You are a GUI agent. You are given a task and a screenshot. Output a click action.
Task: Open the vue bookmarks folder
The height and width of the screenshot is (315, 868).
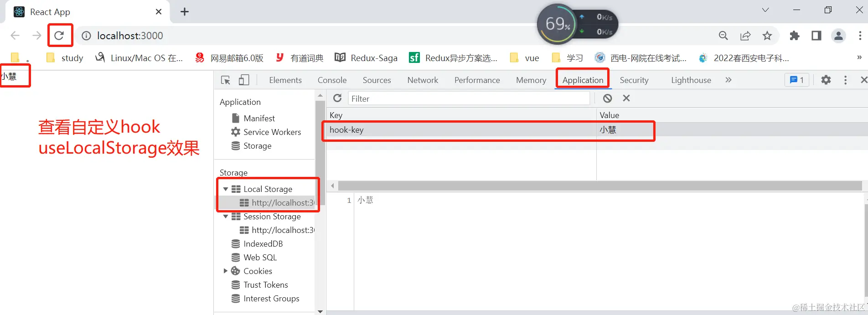click(x=525, y=58)
